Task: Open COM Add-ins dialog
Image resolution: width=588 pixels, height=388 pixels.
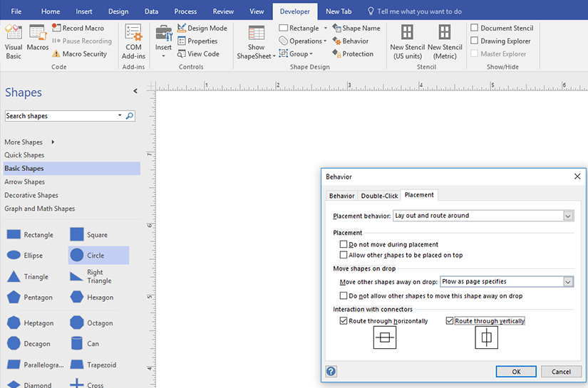Action: [x=133, y=41]
